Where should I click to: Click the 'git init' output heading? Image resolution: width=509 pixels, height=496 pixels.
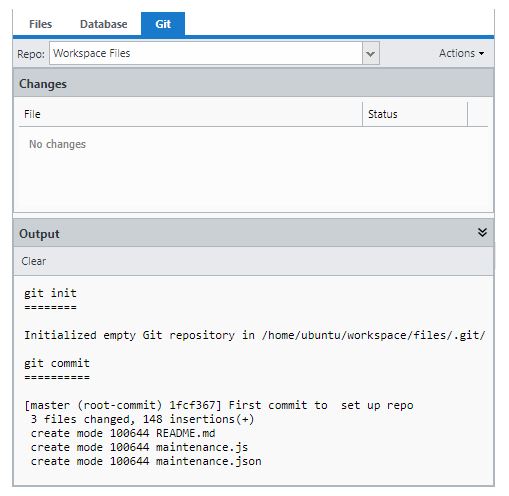point(50,293)
